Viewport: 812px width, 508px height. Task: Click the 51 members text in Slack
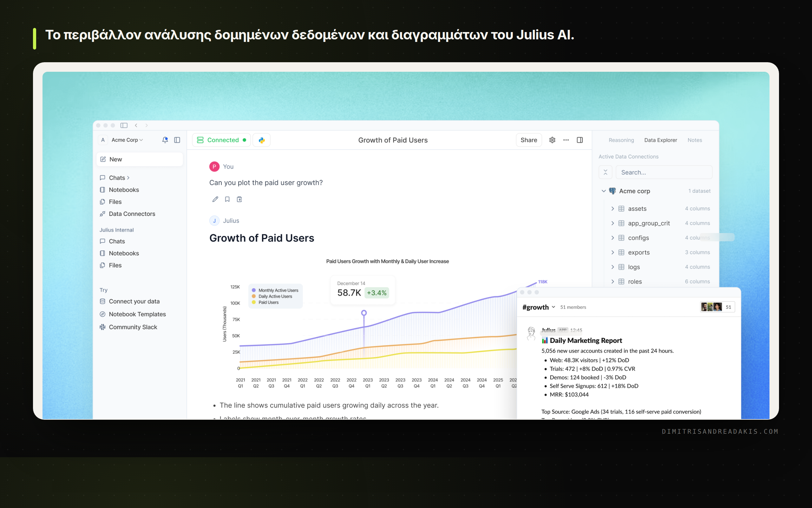click(573, 307)
